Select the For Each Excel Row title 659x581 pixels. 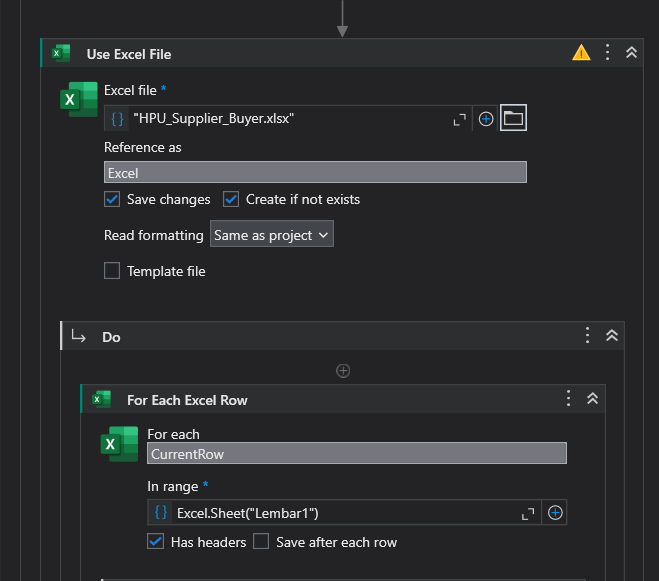(x=187, y=400)
